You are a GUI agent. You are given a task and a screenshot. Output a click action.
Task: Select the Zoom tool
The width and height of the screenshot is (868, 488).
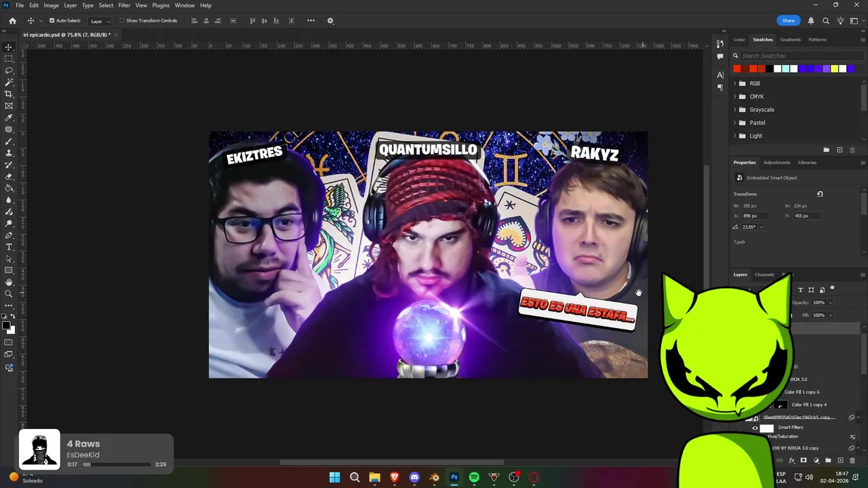click(9, 293)
